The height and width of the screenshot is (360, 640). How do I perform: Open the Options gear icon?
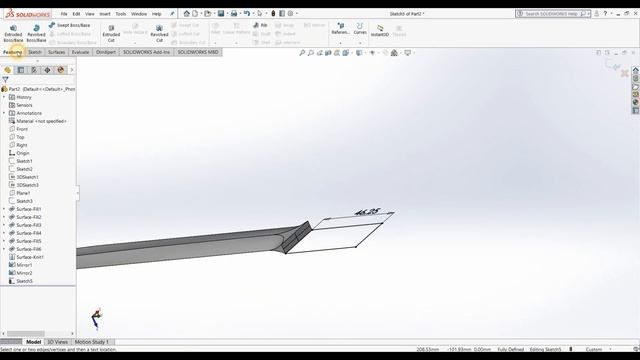[290, 13]
